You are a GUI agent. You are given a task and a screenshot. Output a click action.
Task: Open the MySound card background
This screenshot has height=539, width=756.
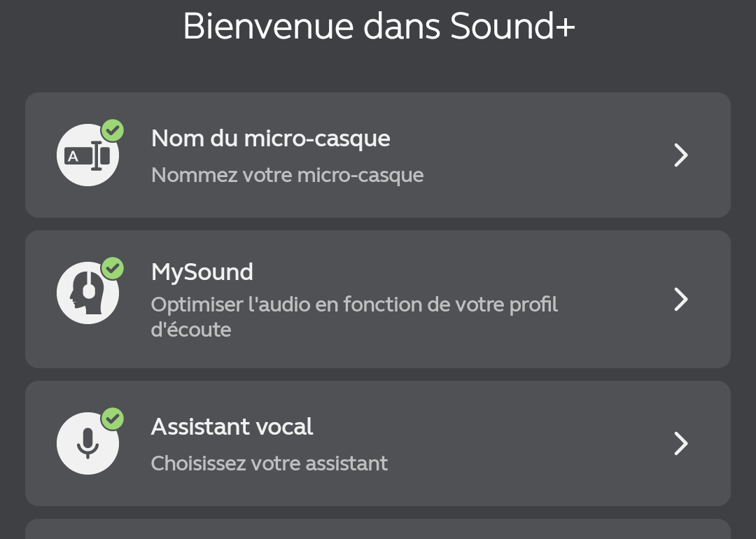coord(378,300)
